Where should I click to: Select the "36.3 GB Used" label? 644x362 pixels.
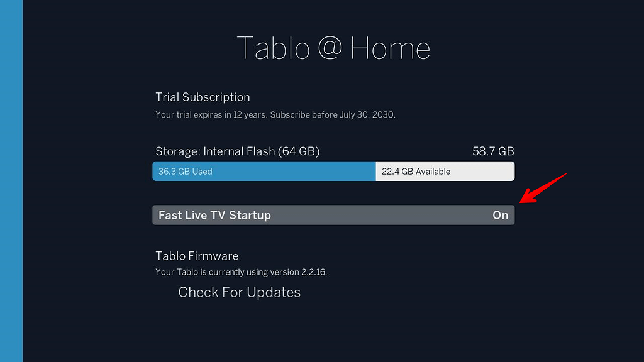(x=186, y=172)
